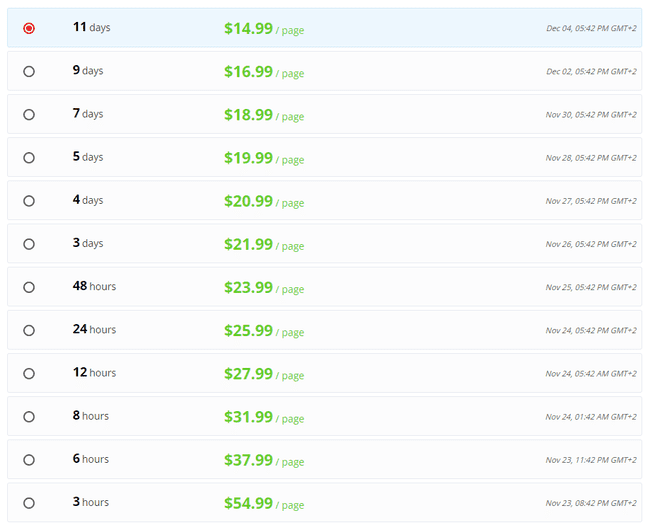Select the 4 days radio button

(29, 201)
